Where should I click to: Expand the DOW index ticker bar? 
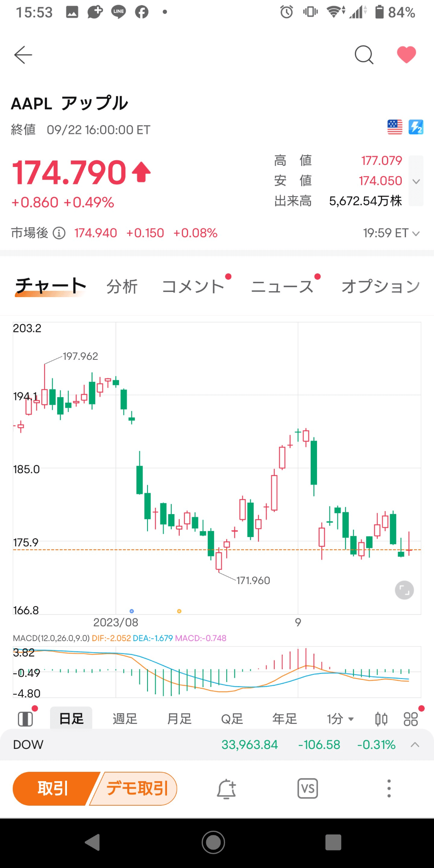click(415, 745)
